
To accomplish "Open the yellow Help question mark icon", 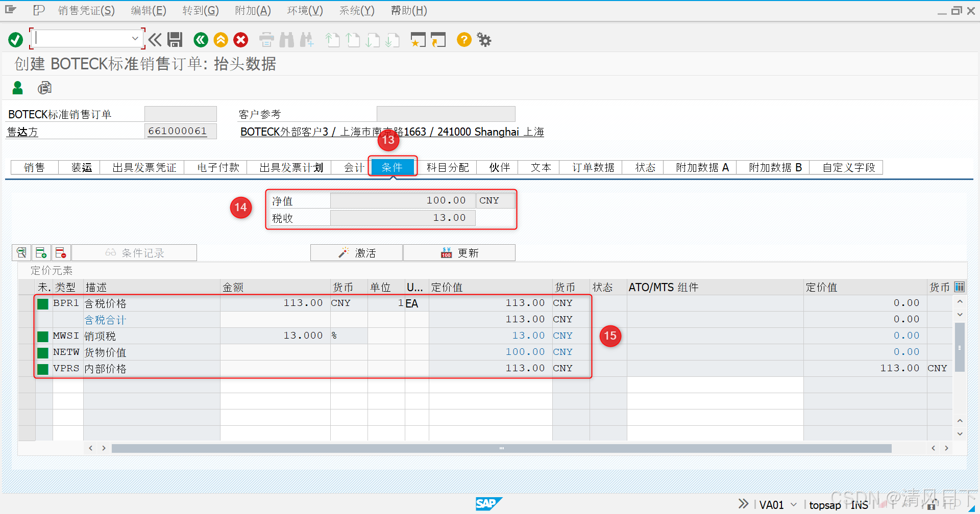I will point(464,39).
